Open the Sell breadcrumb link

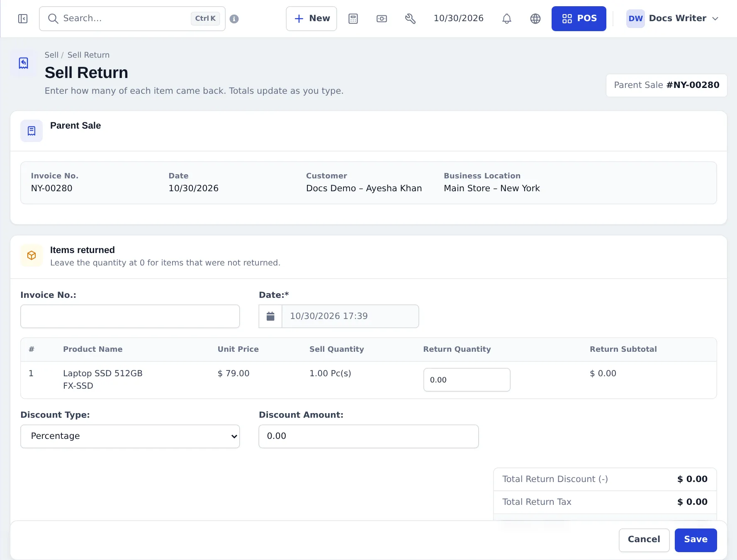click(51, 55)
